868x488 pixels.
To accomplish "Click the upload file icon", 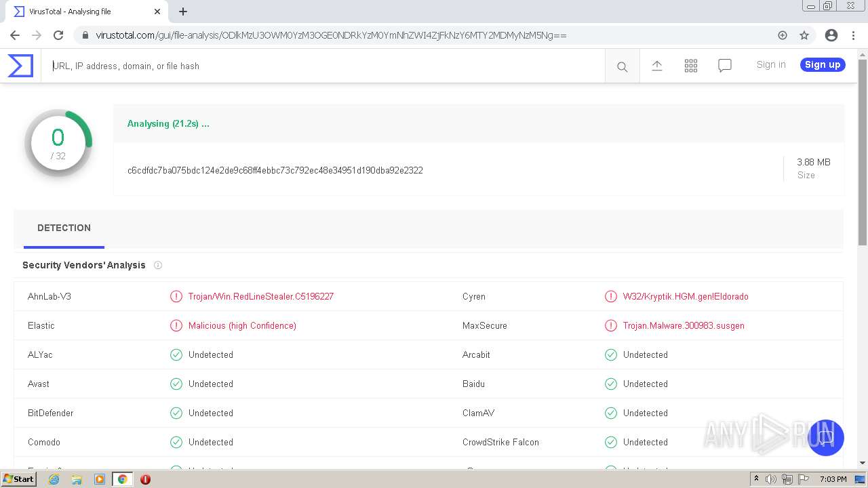I will [657, 66].
